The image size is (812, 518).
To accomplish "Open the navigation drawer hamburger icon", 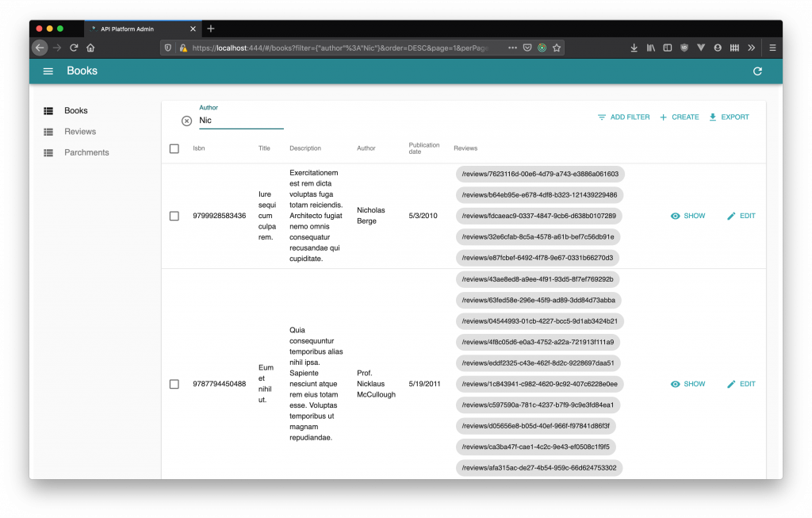I will point(48,71).
